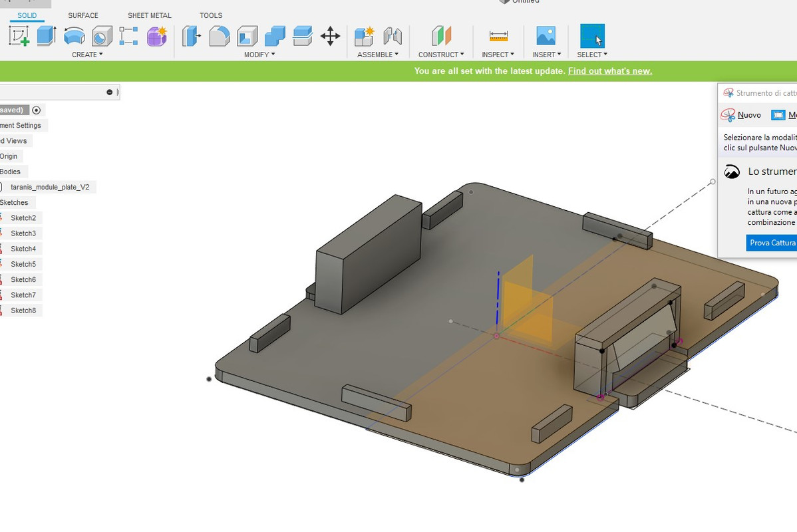Select Sketch7 in the browser

[x=23, y=295]
